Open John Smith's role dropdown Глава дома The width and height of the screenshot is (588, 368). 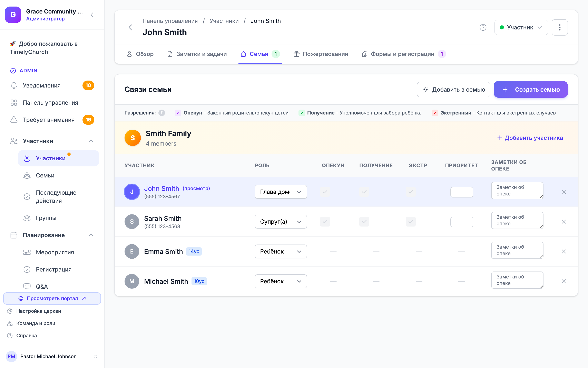tap(281, 192)
